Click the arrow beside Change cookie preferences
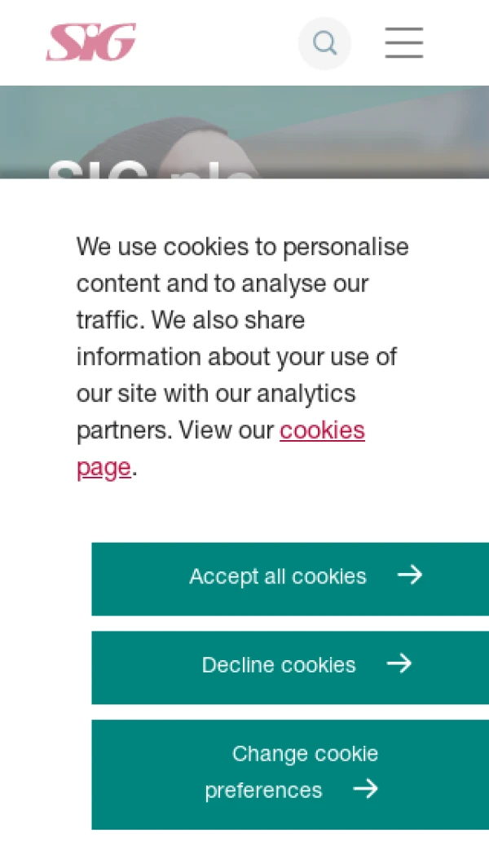The width and height of the screenshot is (489, 868). pyautogui.click(x=365, y=789)
